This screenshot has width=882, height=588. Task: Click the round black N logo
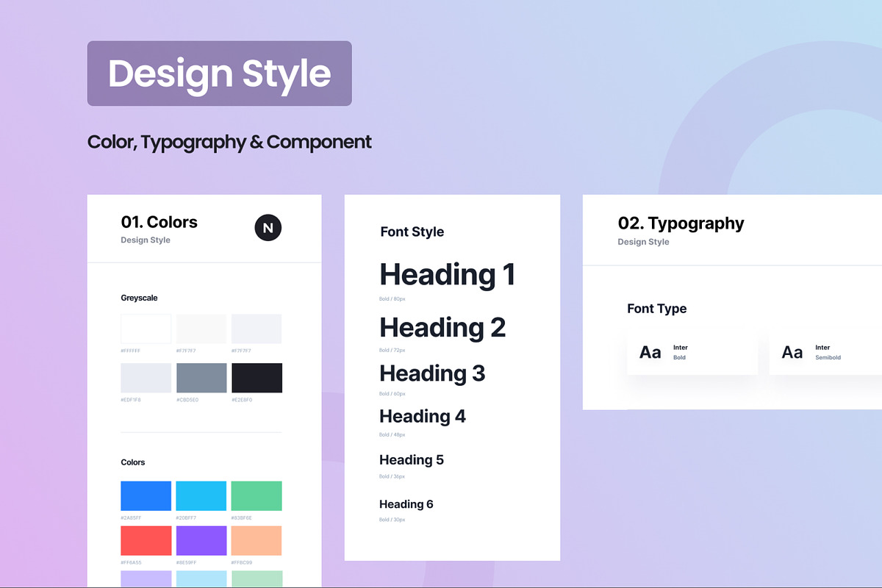[x=268, y=228]
